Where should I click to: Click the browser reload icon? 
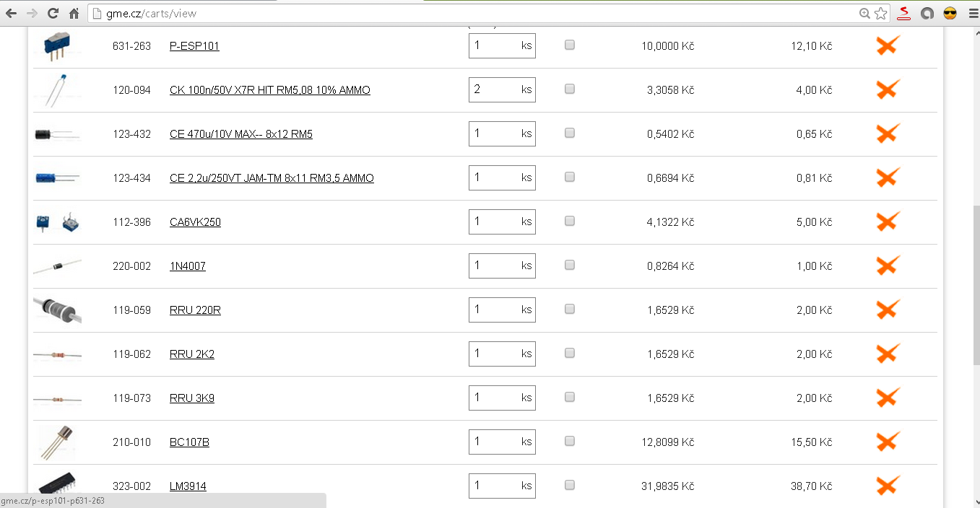[x=53, y=13]
